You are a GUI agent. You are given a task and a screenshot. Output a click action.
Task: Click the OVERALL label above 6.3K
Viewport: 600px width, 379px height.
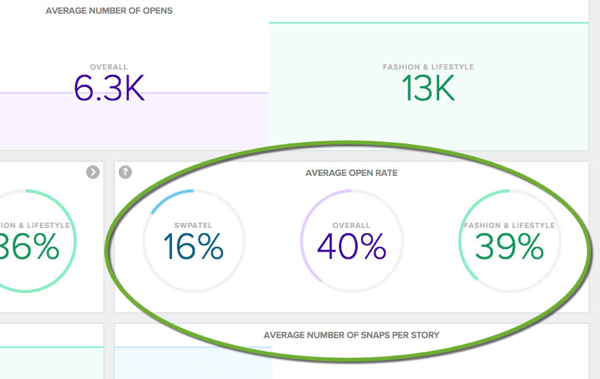109,67
